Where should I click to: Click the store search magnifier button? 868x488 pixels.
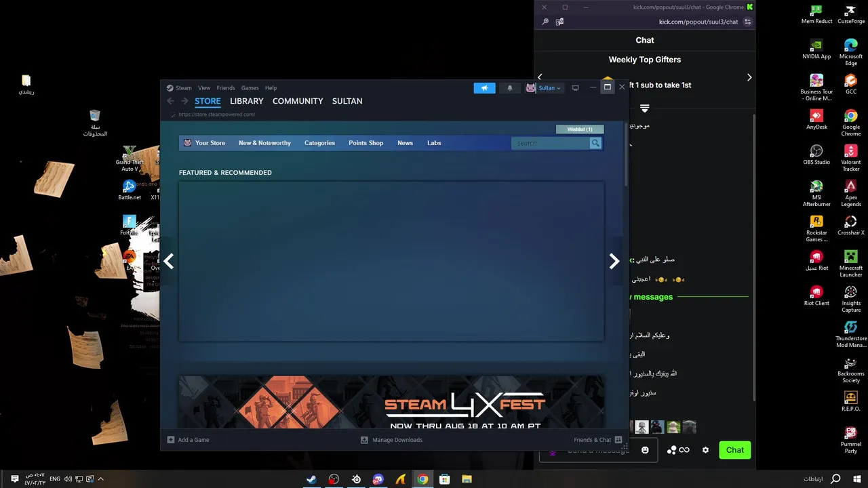tap(595, 143)
